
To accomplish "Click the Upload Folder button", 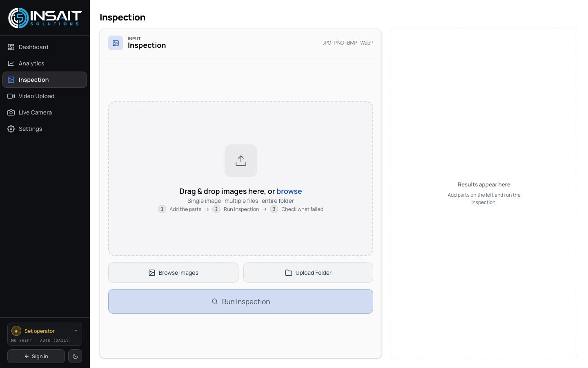I will click(308, 273).
